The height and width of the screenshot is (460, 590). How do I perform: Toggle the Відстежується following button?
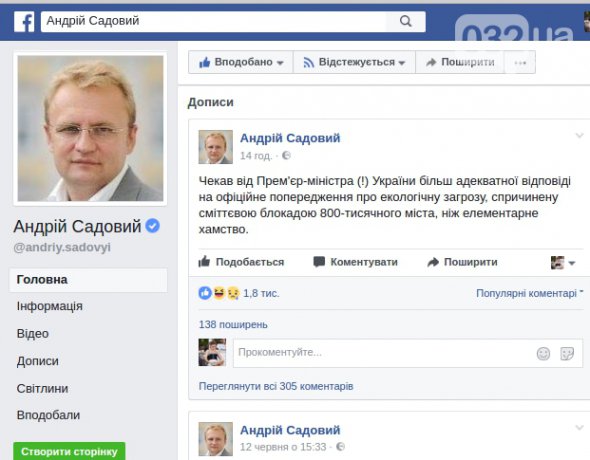coord(354,62)
